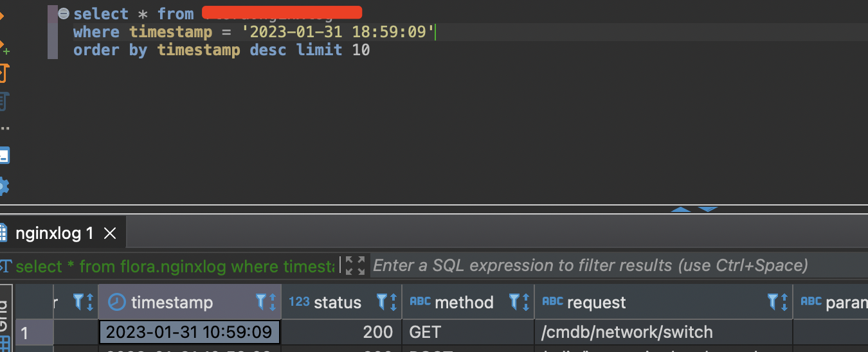Select the method column header
This screenshot has width=868, height=352.
(451, 303)
